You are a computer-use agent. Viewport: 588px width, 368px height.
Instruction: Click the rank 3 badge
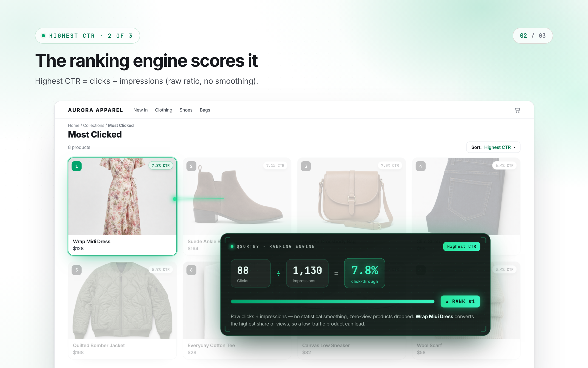tap(306, 166)
